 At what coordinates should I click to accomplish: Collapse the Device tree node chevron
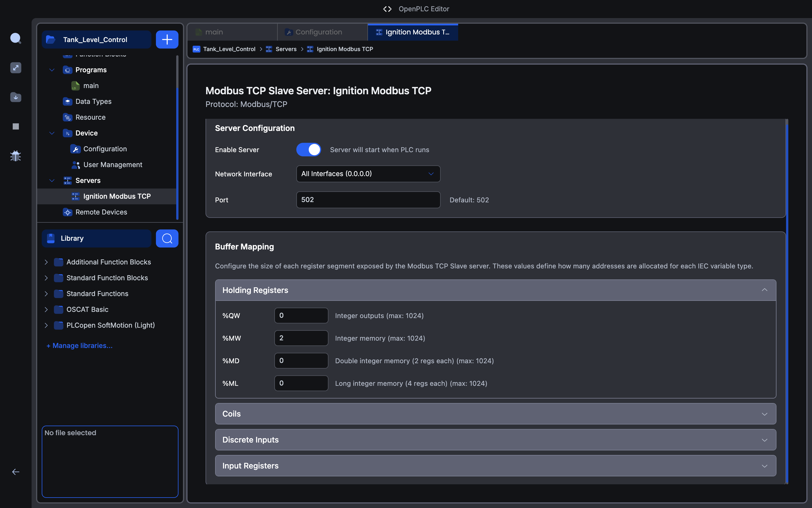point(52,133)
